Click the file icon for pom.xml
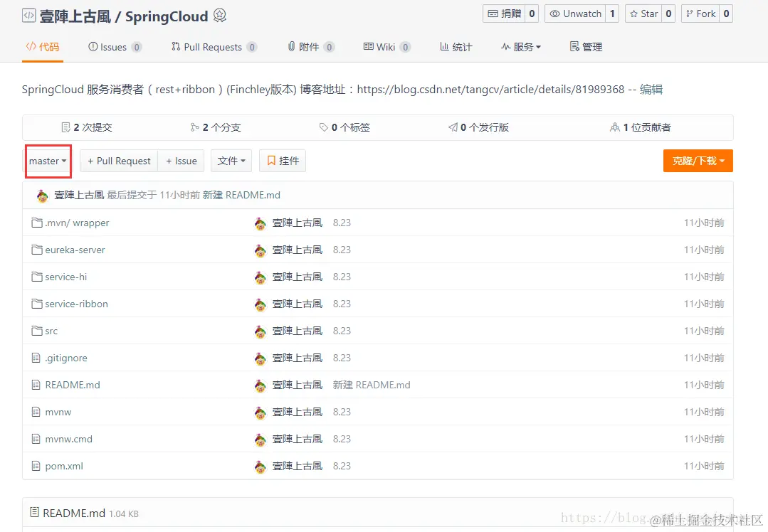Image resolution: width=768 pixels, height=532 pixels. pyautogui.click(x=36, y=466)
